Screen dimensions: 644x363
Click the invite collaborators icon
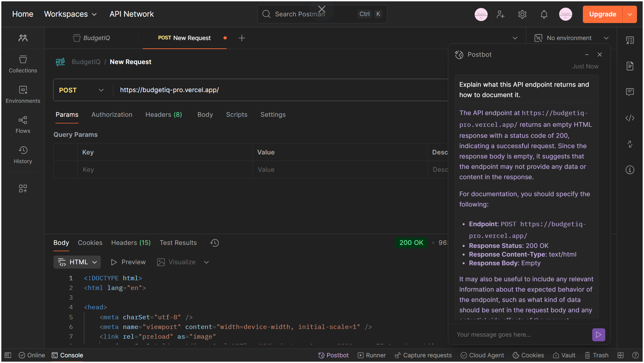[500, 14]
